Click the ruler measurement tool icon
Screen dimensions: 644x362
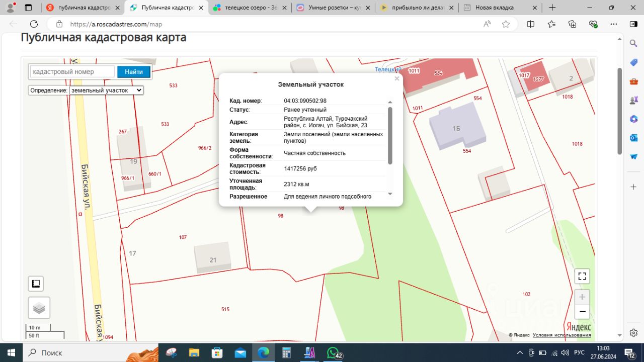pos(36,284)
